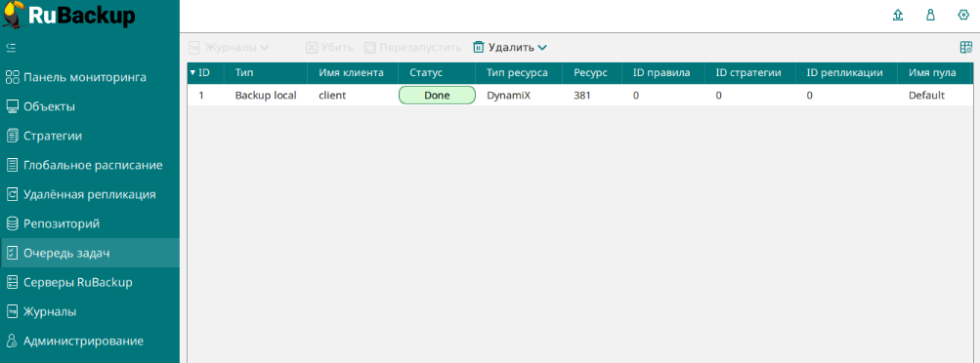Collapse the sidebar with the hamburger icon
Screen dimensions: 980x363
pyautogui.click(x=12, y=48)
